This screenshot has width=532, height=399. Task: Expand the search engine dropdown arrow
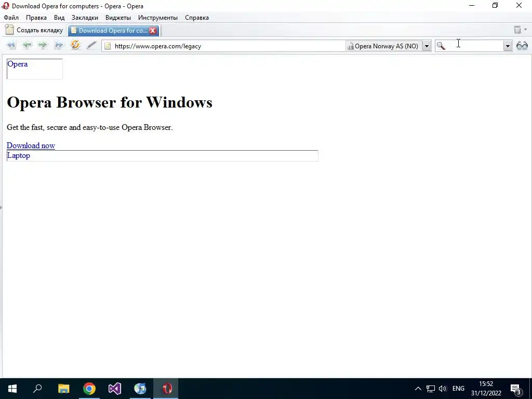pyautogui.click(x=508, y=46)
